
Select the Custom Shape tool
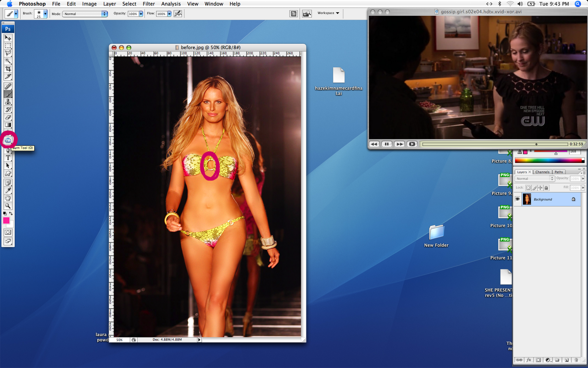click(x=8, y=173)
